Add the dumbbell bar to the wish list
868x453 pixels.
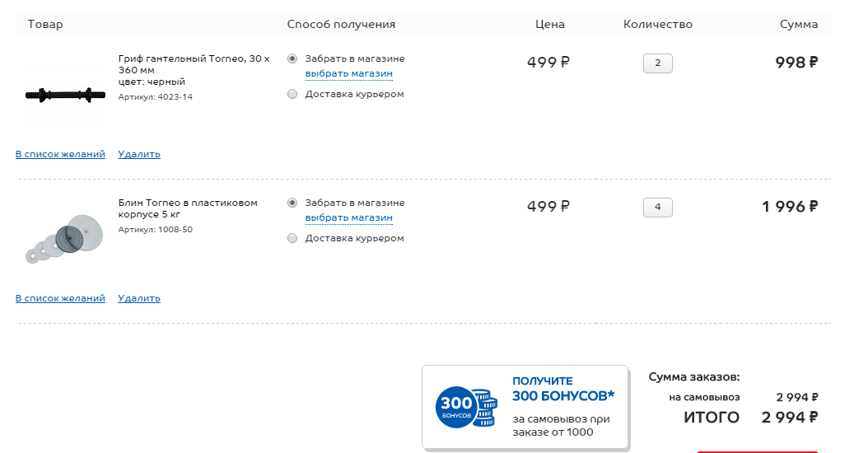60,154
